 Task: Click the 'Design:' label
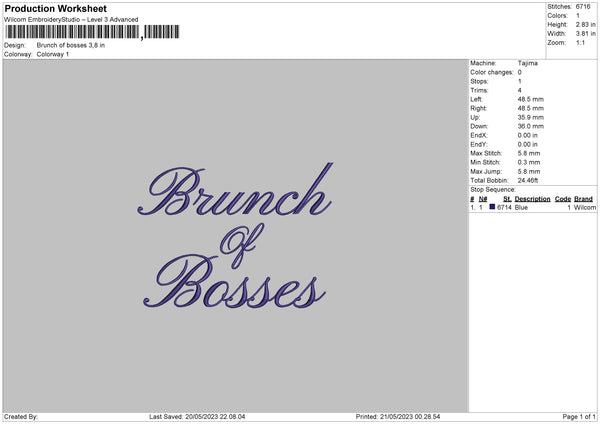[x=15, y=45]
